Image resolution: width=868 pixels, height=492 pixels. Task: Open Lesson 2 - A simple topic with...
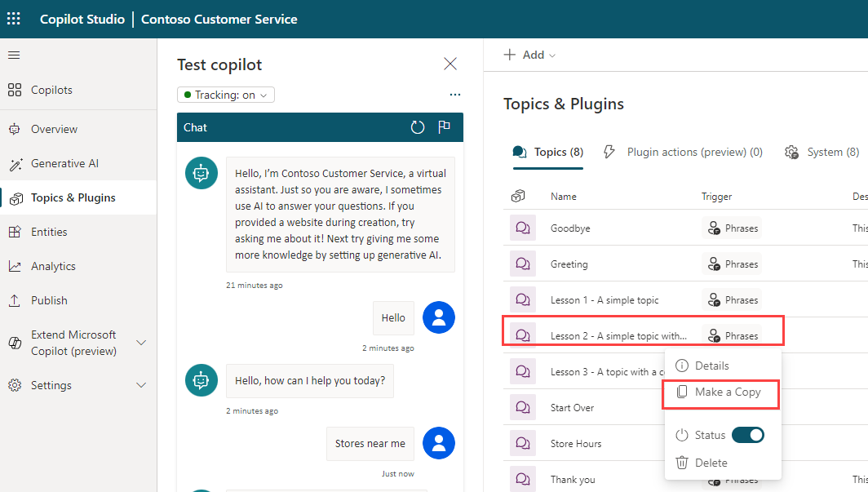pos(618,336)
